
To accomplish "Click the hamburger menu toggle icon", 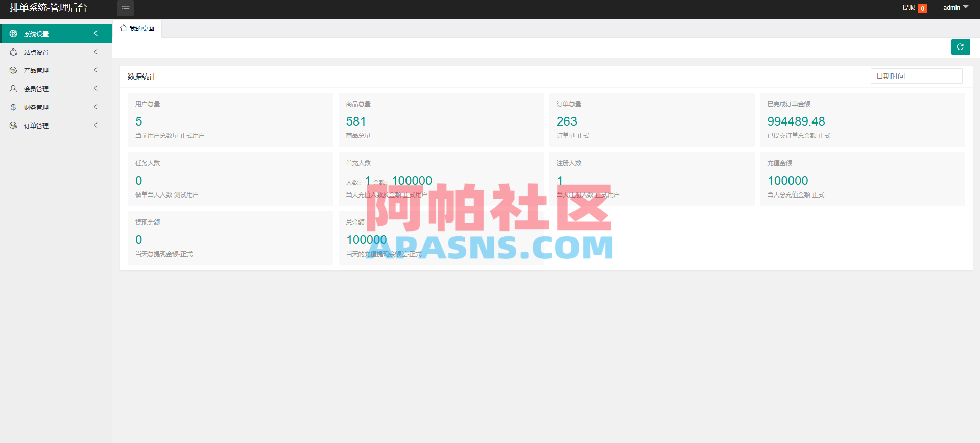I will (126, 8).
